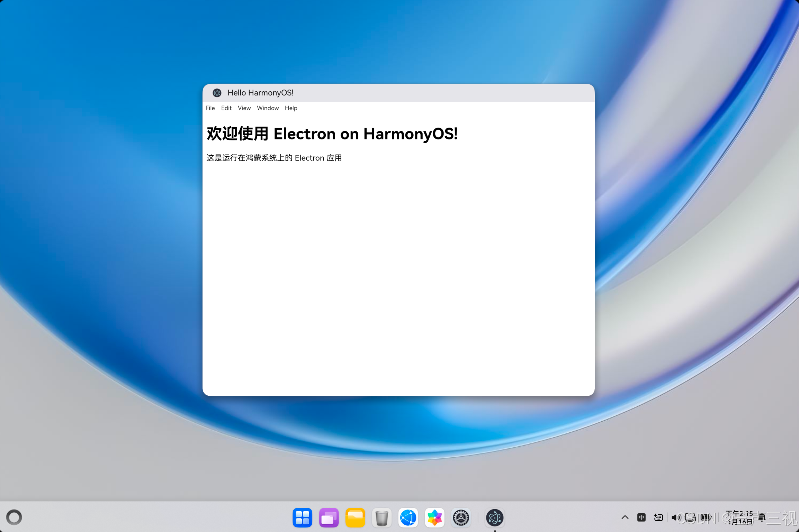Open the Help menu
Image resolution: width=799 pixels, height=532 pixels.
tap(291, 108)
